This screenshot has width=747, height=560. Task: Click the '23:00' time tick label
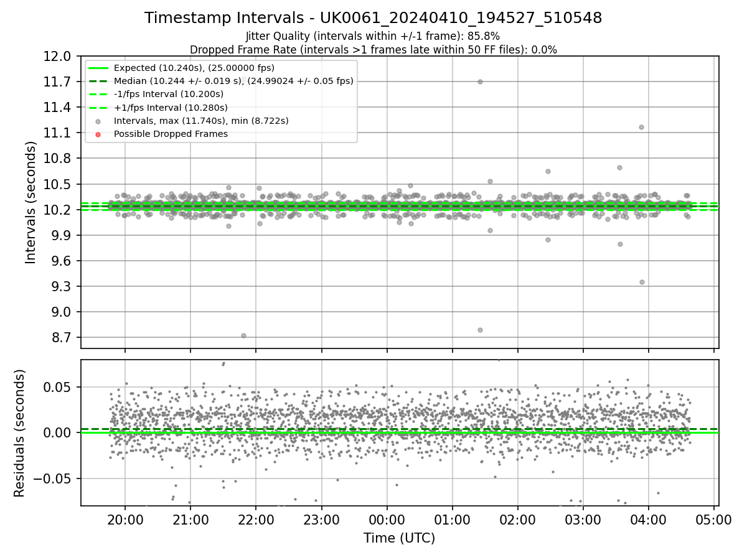pos(321,520)
